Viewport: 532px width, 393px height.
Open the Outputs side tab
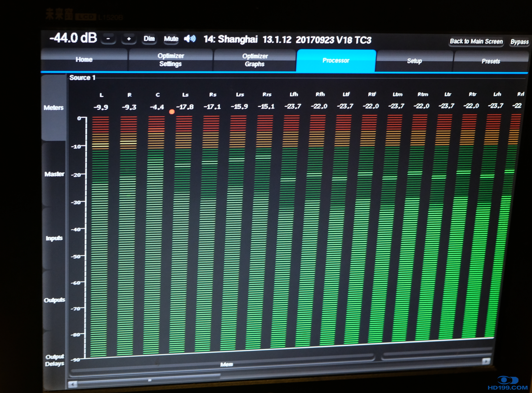tap(54, 300)
